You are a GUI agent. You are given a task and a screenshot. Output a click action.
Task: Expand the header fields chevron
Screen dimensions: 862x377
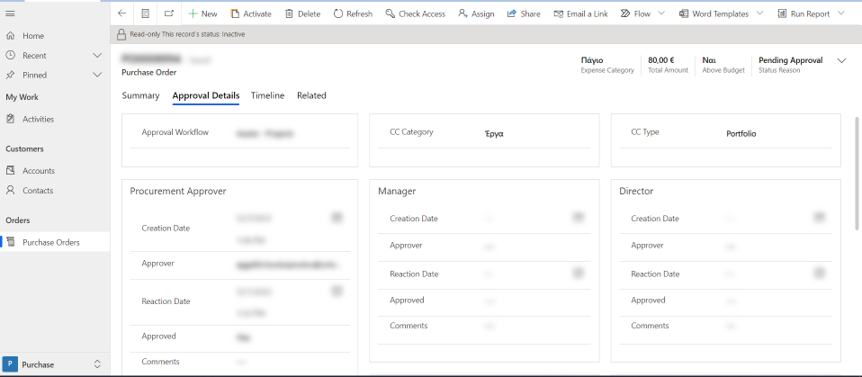click(x=842, y=61)
